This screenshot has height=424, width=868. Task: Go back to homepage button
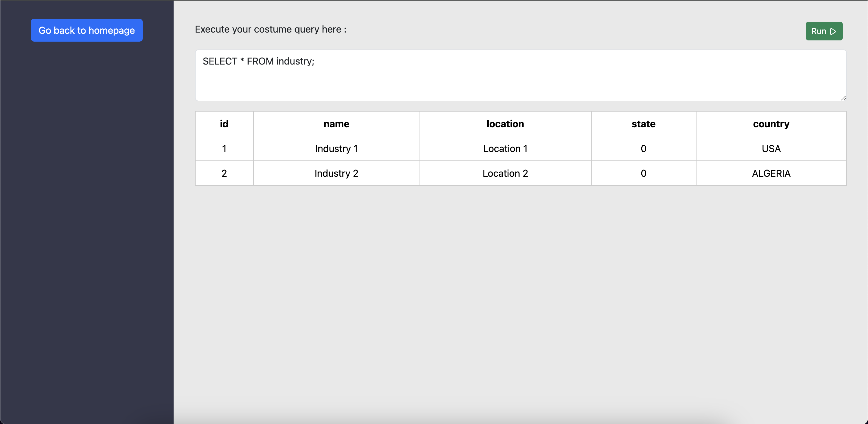[86, 30]
